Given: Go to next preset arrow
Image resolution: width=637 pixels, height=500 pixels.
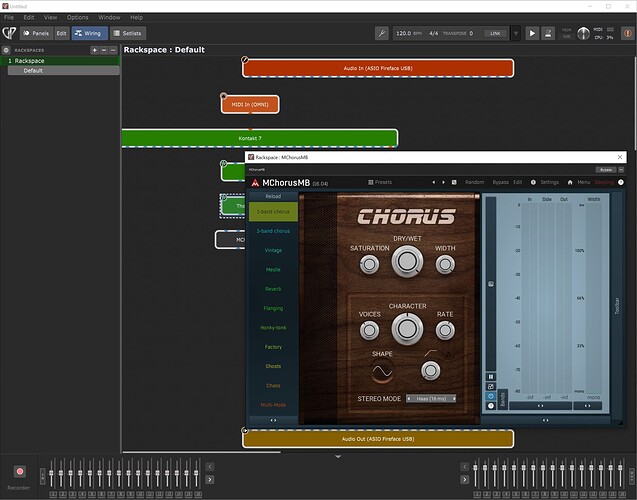Looking at the screenshot, I should tap(443, 182).
